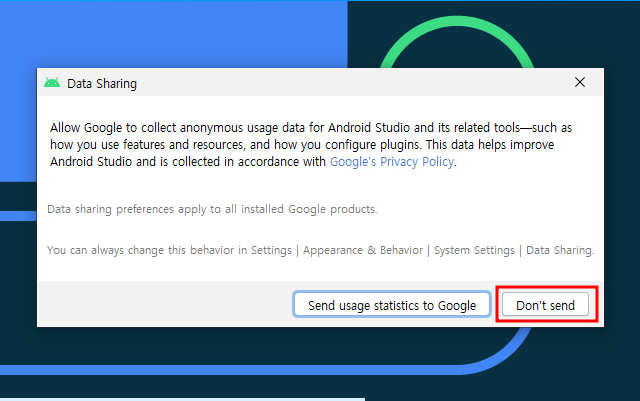
Task: Click the Data Sharing title text
Action: 102,84
